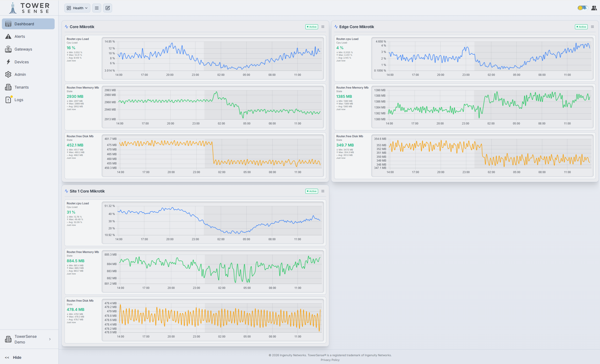Click the list view hamburger toolbar button
600x364 pixels.
click(x=97, y=8)
